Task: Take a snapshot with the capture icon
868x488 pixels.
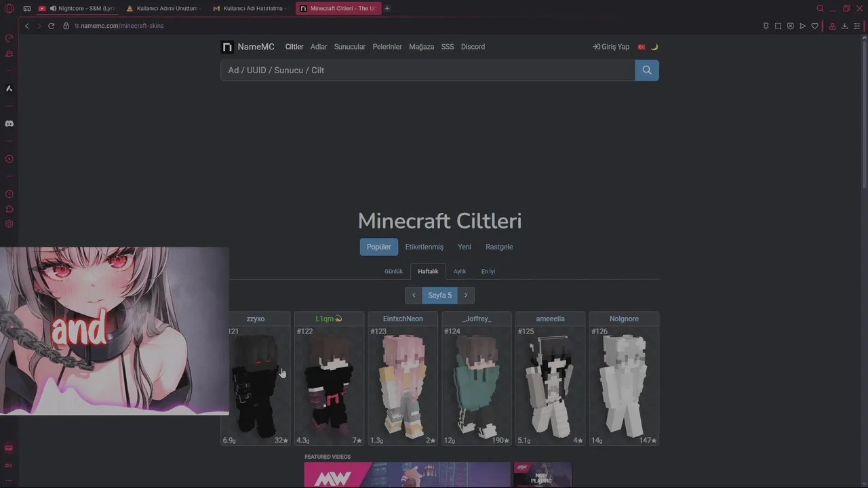Action: tap(778, 26)
